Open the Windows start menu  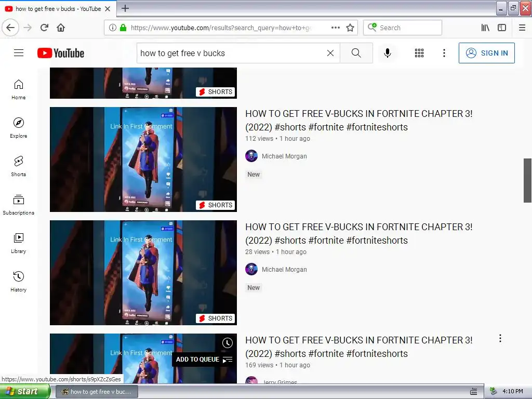click(25, 392)
